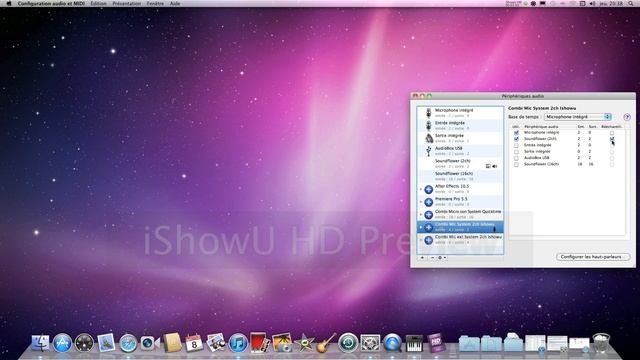Open the Édition menu
The height and width of the screenshot is (360, 640).
pos(98,3)
